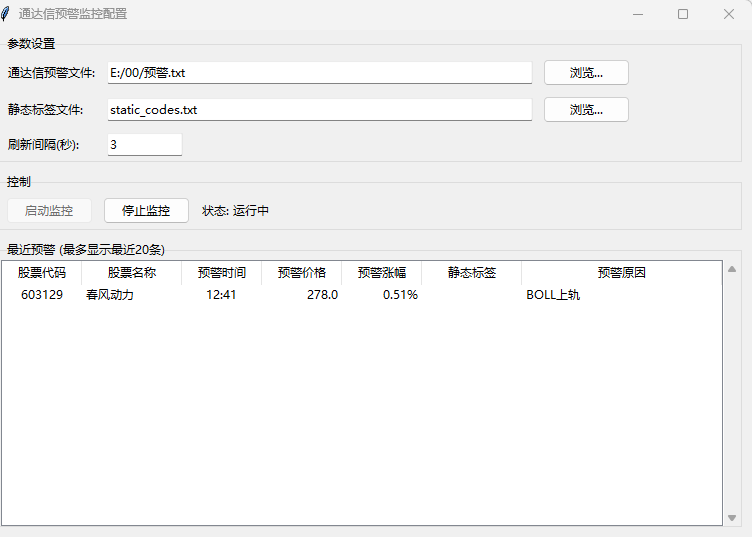Click the 静态标签文件: label

click(45, 110)
